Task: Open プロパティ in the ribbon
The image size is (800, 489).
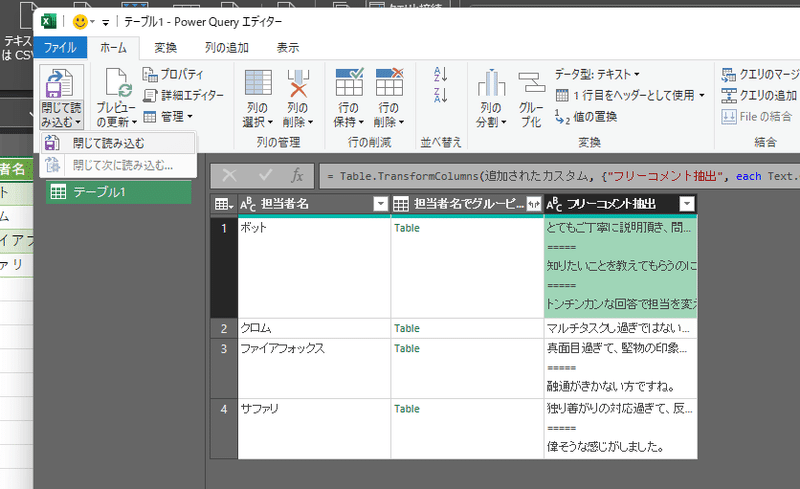Action: (172, 75)
